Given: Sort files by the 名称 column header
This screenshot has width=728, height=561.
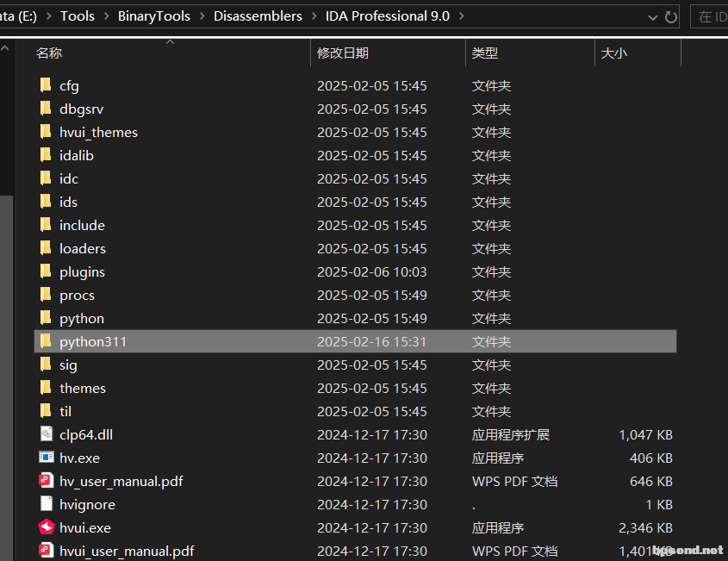Looking at the screenshot, I should tap(49, 53).
